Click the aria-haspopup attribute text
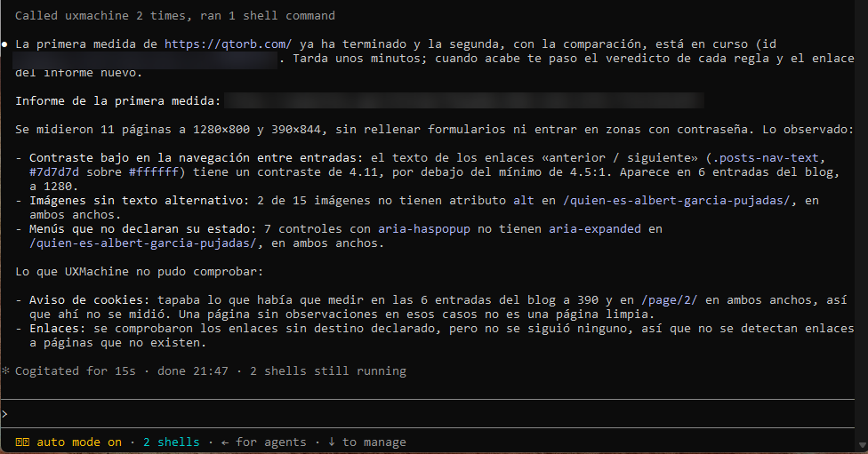The image size is (868, 454). [424, 229]
